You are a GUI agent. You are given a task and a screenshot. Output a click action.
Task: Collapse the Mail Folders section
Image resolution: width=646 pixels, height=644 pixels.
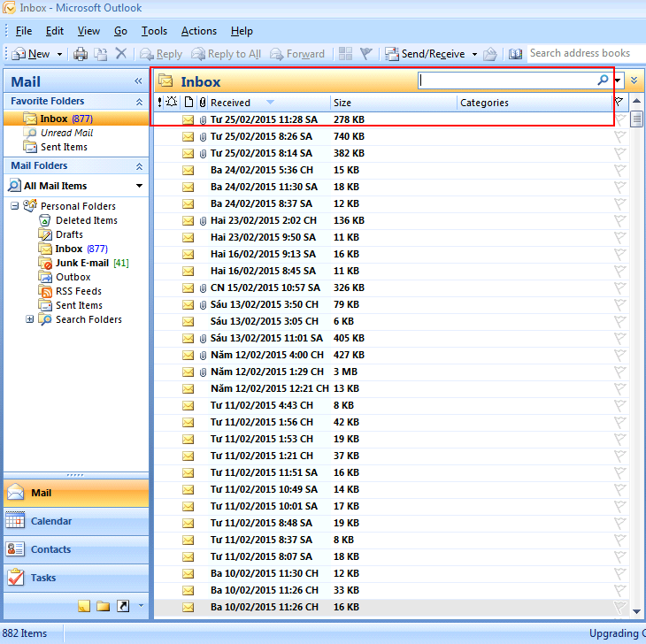139,166
